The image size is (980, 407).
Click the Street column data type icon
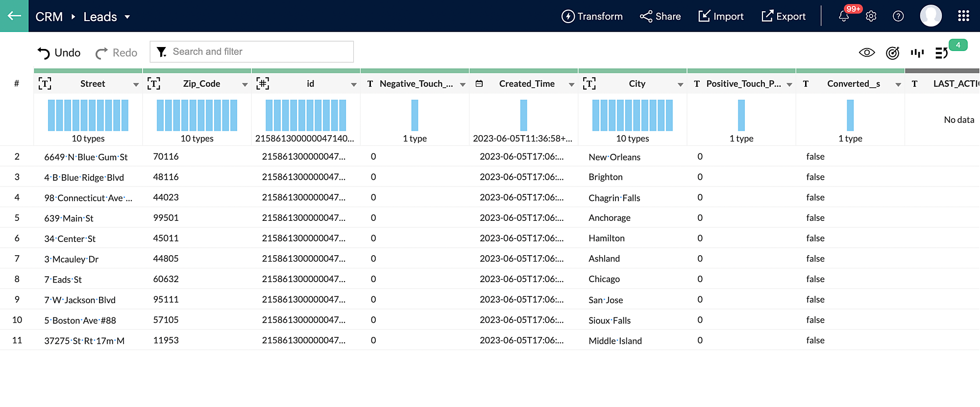[45, 84]
